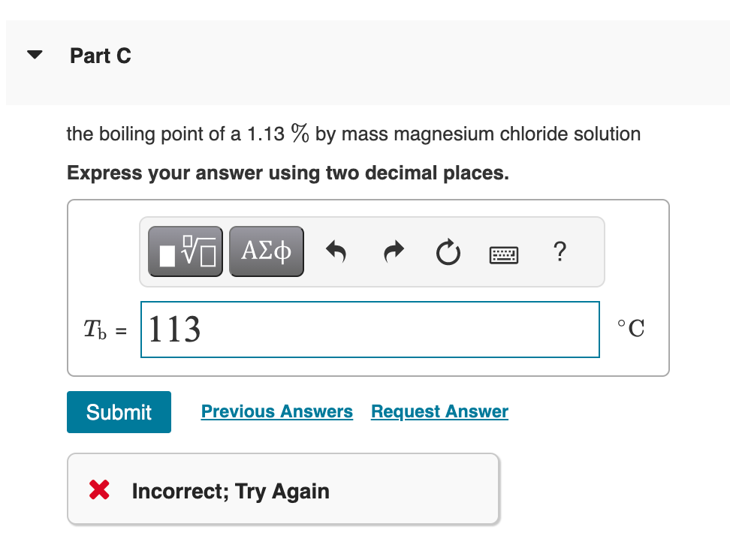Select the Part C header

pyautogui.click(x=101, y=56)
